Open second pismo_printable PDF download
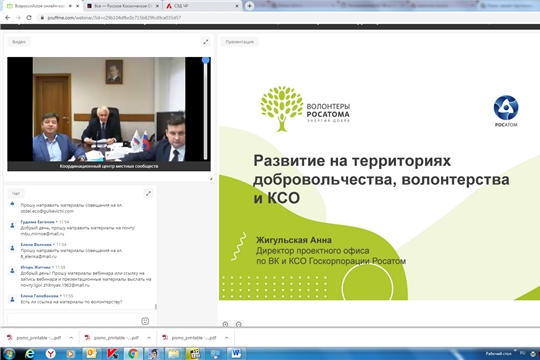This screenshot has width=540, height=360. click(x=112, y=338)
